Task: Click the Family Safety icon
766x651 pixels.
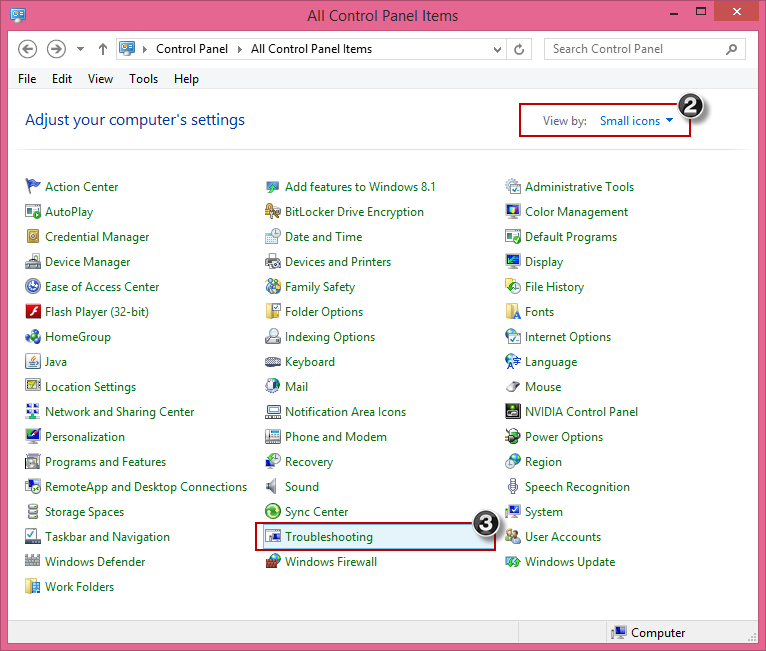Action: tap(273, 286)
